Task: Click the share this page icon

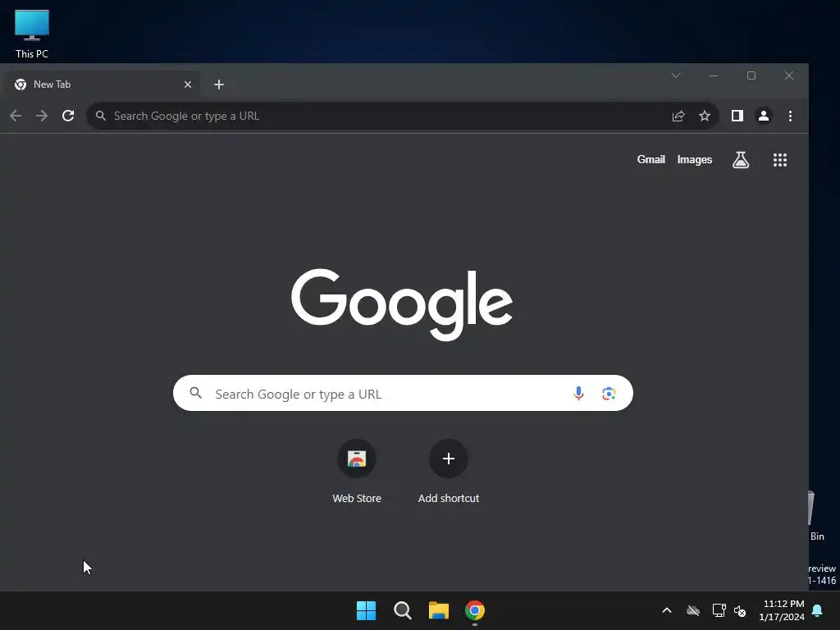Action: (x=678, y=116)
